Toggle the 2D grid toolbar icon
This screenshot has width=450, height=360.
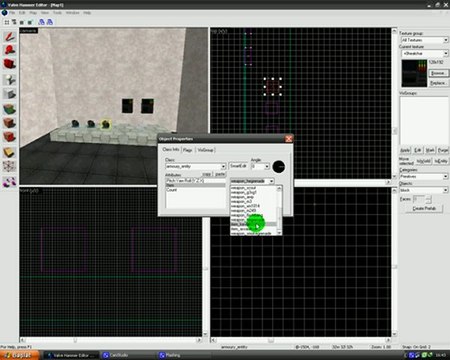click(7, 22)
